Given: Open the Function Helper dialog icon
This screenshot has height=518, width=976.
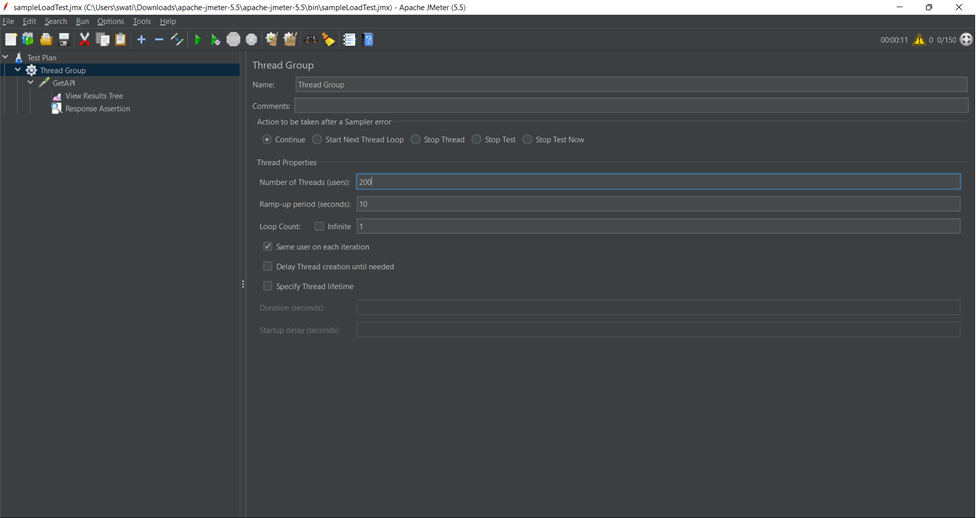Looking at the screenshot, I should coord(349,39).
